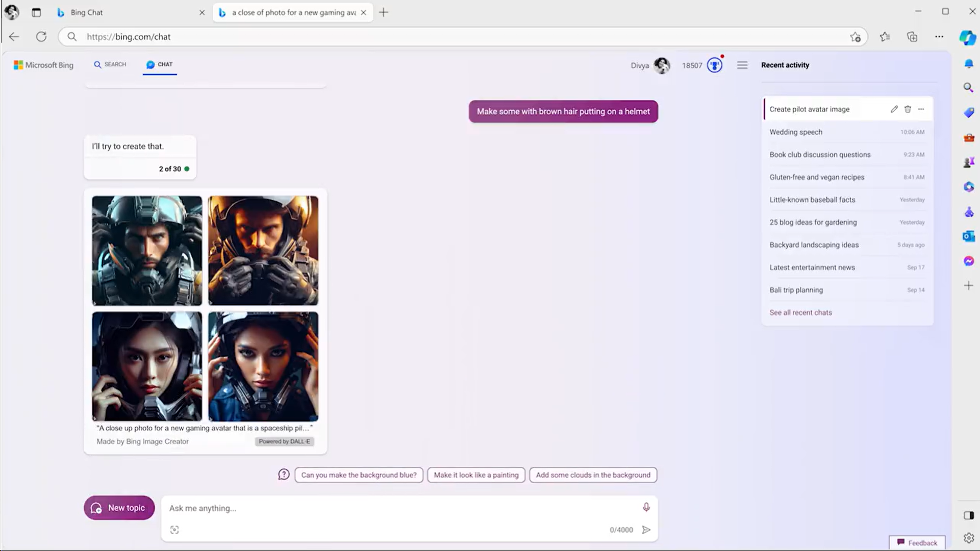Click the New topic button
Screen dimensions: 980x551
pyautogui.click(x=119, y=508)
